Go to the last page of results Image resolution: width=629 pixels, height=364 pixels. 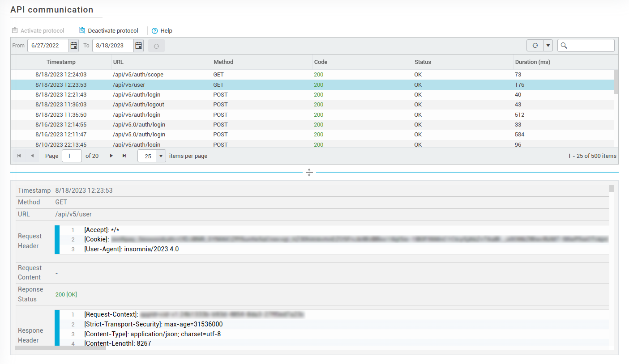click(124, 156)
